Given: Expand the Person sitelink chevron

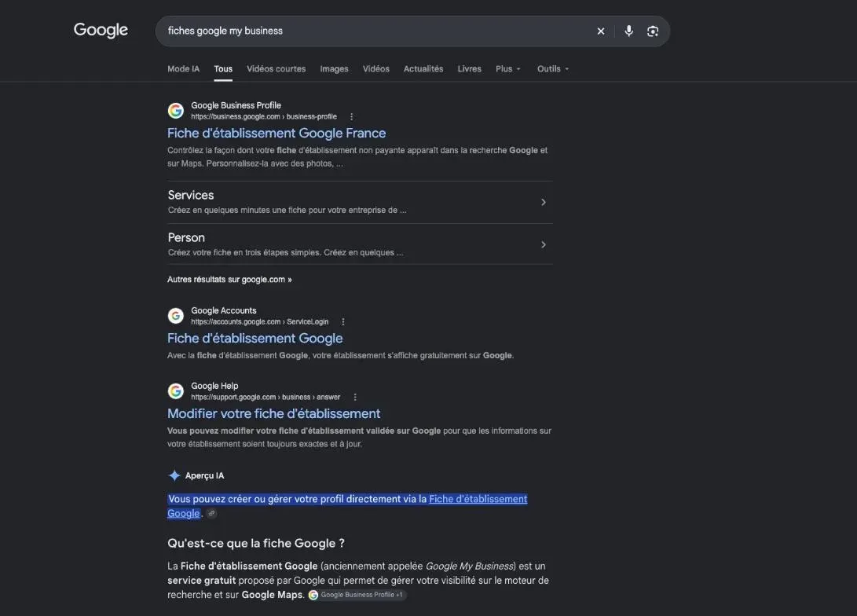Looking at the screenshot, I should (544, 244).
